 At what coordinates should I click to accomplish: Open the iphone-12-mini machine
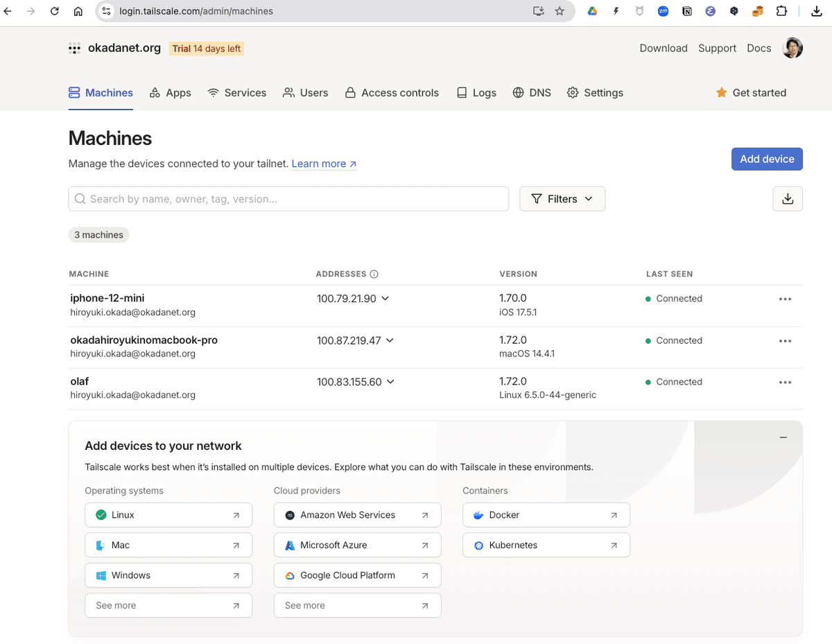(107, 298)
